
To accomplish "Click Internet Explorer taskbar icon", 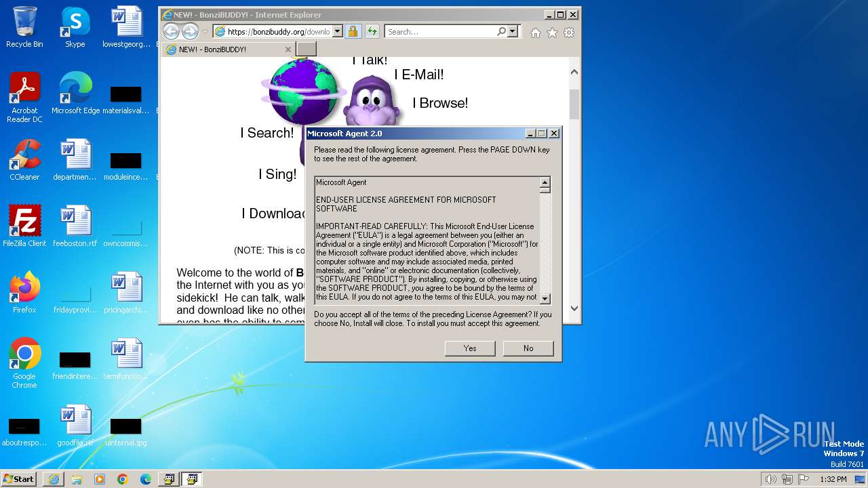I will 54,479.
